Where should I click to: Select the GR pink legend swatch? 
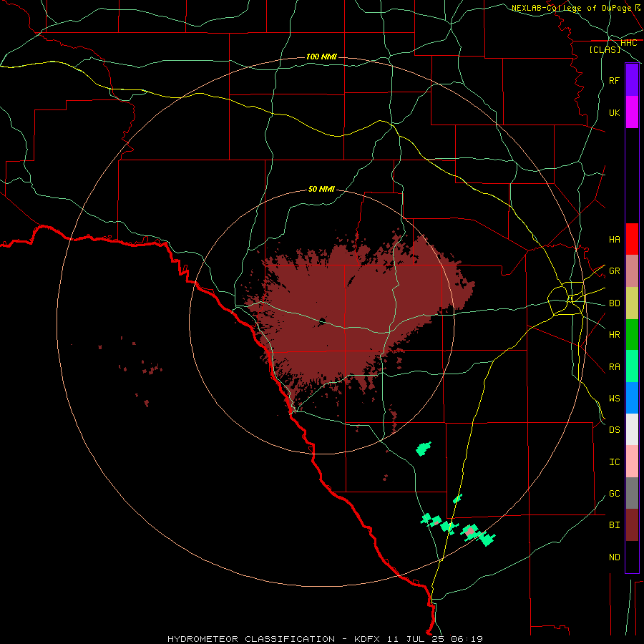point(632,271)
